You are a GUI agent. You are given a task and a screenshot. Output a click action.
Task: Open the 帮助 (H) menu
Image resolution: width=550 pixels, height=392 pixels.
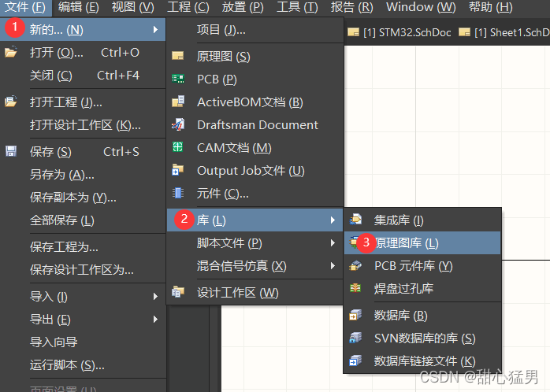490,7
